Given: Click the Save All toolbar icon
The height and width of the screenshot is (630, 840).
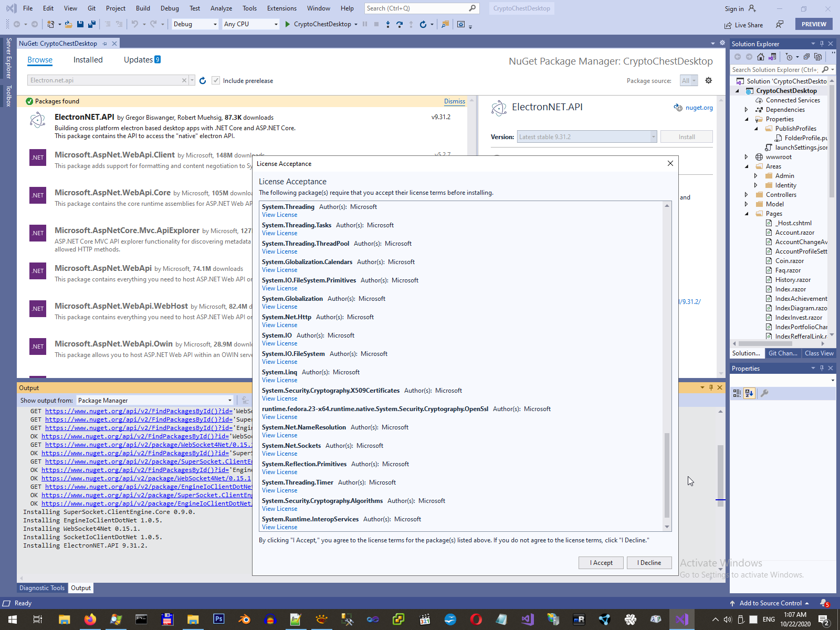Looking at the screenshot, I should click(x=91, y=24).
